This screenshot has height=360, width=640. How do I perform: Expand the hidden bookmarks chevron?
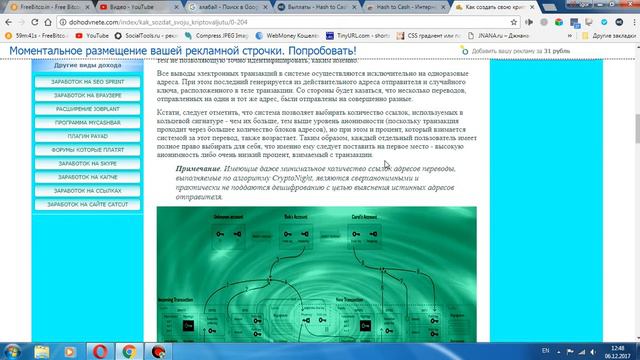pyautogui.click(x=570, y=36)
